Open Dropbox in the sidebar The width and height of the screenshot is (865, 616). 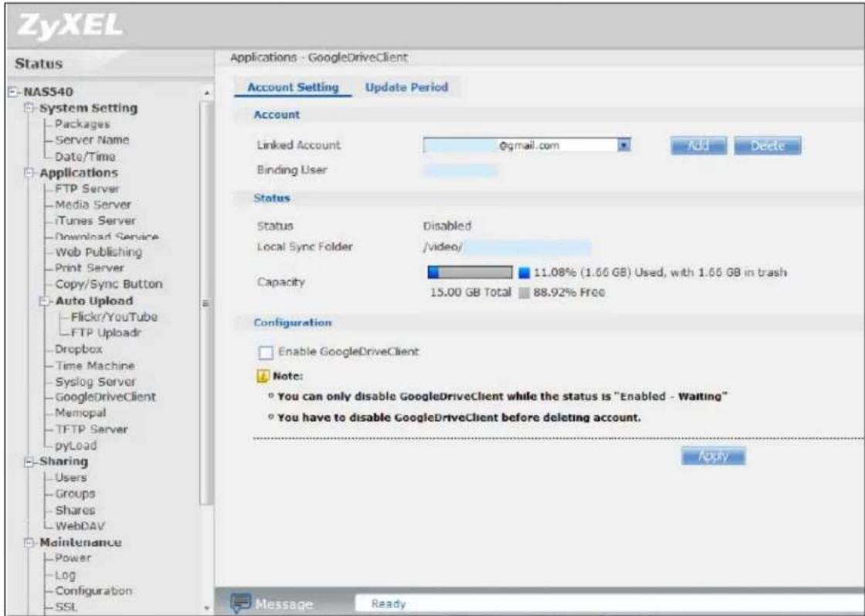coord(78,350)
